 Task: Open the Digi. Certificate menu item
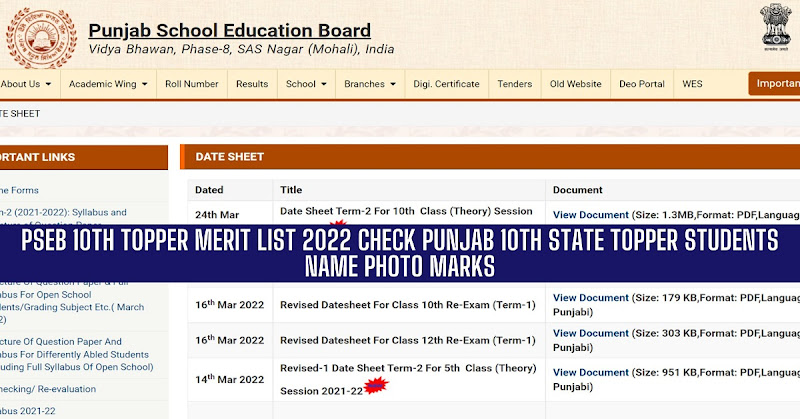point(449,84)
